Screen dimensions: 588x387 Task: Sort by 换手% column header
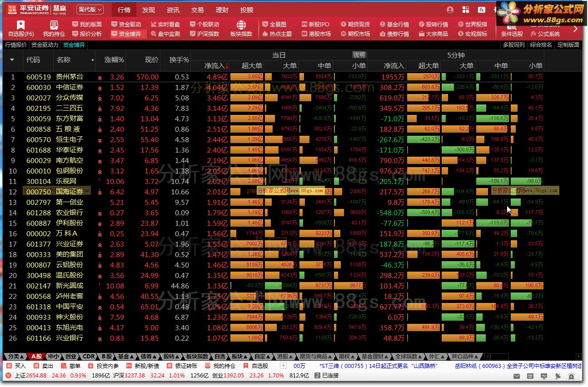coord(179,60)
